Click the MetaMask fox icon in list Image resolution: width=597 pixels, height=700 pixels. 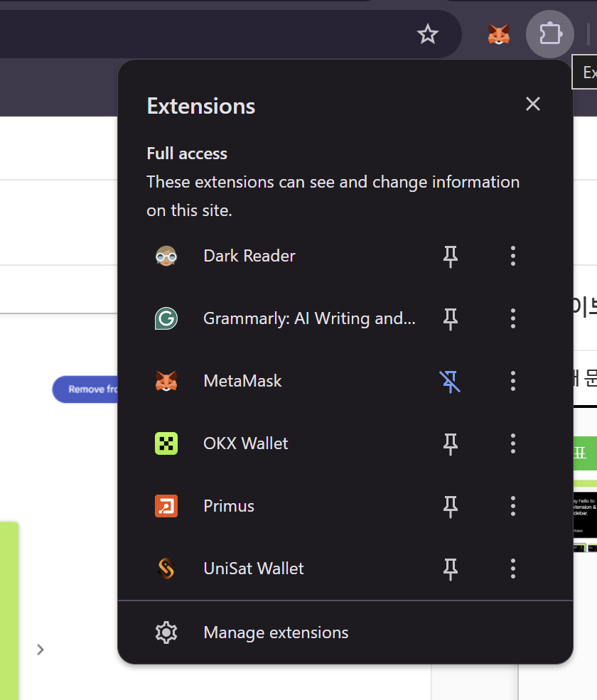click(x=166, y=381)
